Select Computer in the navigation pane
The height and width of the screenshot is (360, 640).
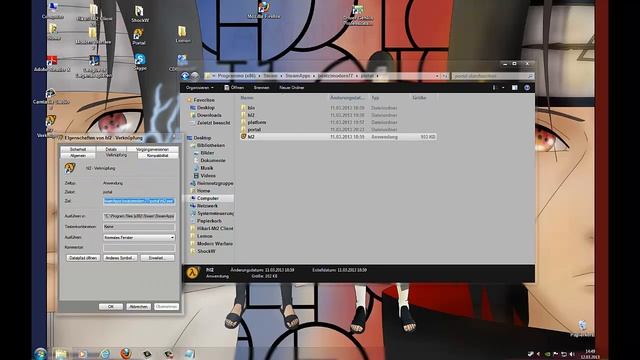[208, 198]
